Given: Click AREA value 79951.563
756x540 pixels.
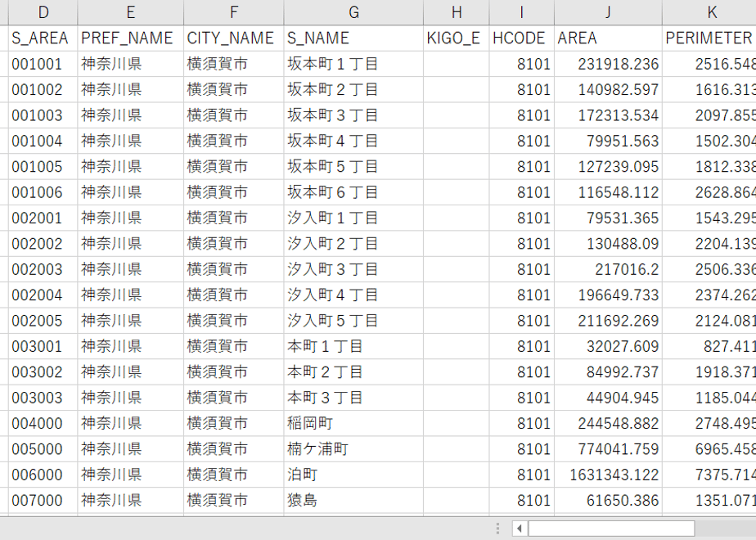Looking at the screenshot, I should (608, 141).
